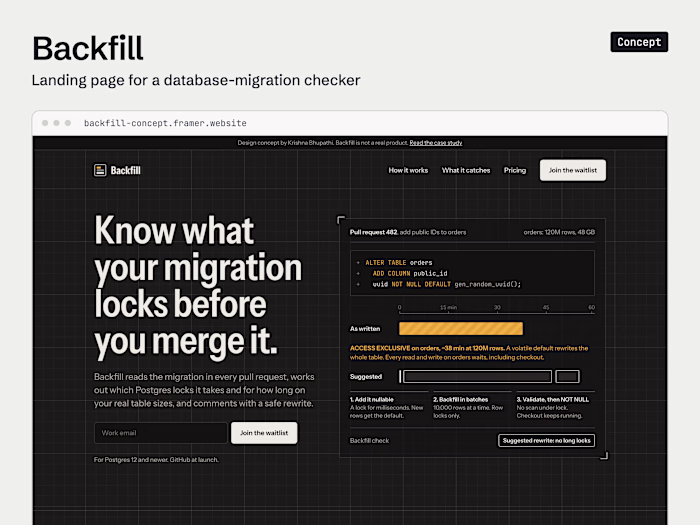
Task: Click the Pull request 482 title text
Action: (373, 232)
